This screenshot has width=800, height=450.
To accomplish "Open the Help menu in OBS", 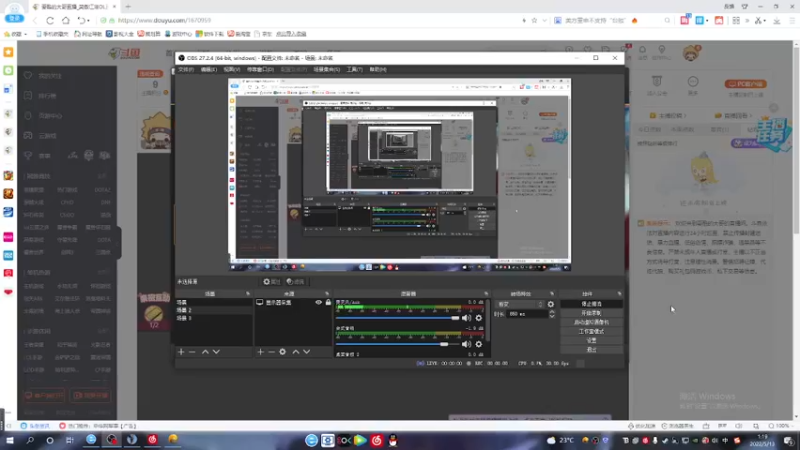I will click(378, 69).
